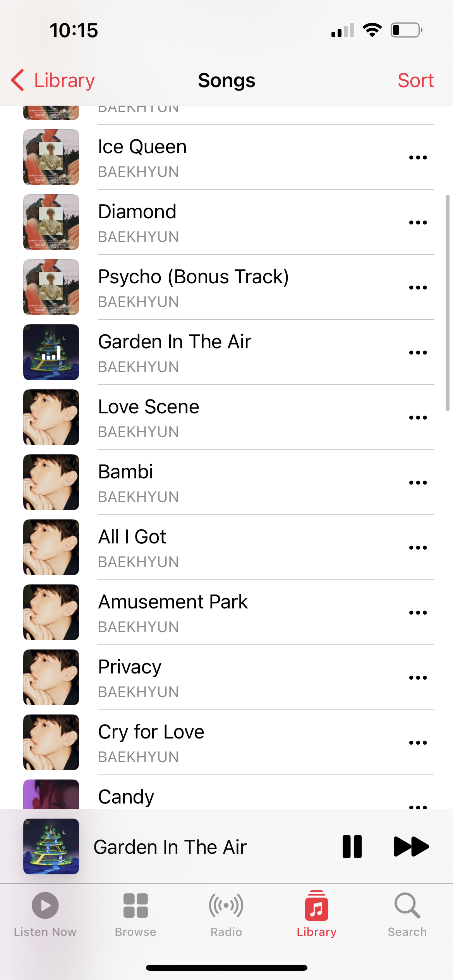Screen dimensions: 453x980
Task: Pause the Garden In The Air playback
Action: coord(352,846)
